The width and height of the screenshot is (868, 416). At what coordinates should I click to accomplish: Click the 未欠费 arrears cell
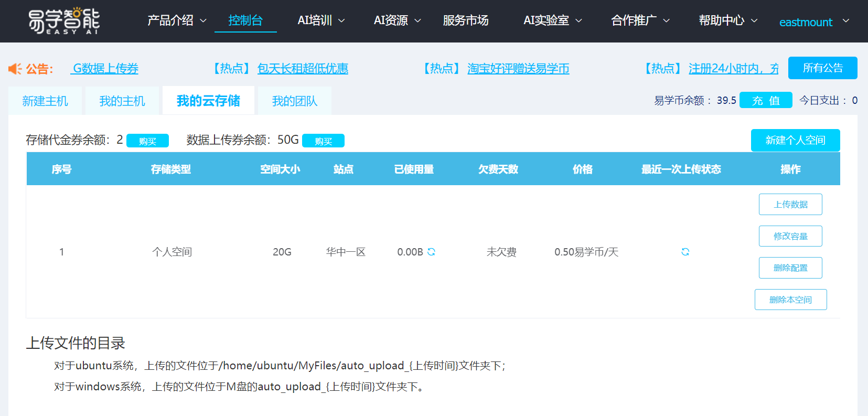pos(501,252)
